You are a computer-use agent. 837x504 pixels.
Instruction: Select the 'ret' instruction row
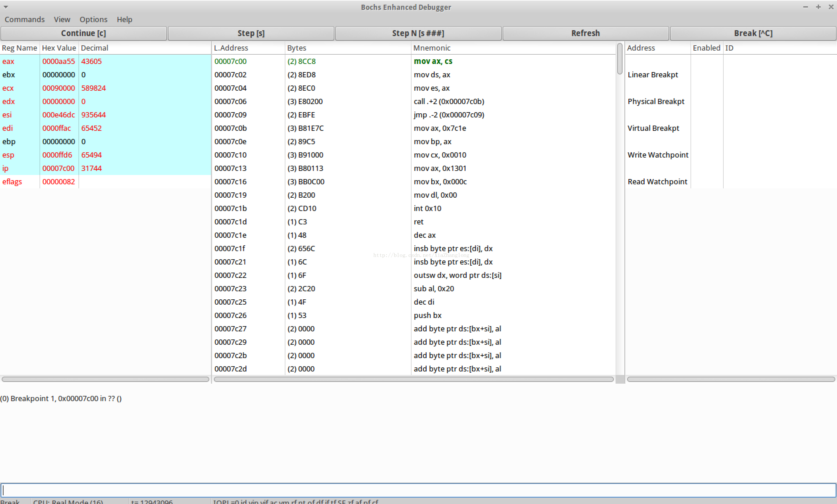[x=414, y=222]
